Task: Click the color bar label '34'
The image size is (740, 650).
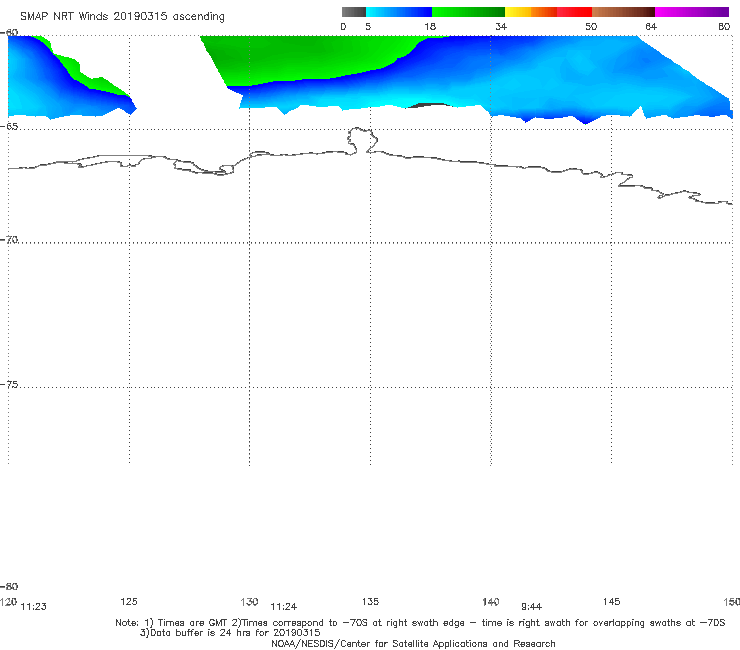Action: pyautogui.click(x=501, y=26)
